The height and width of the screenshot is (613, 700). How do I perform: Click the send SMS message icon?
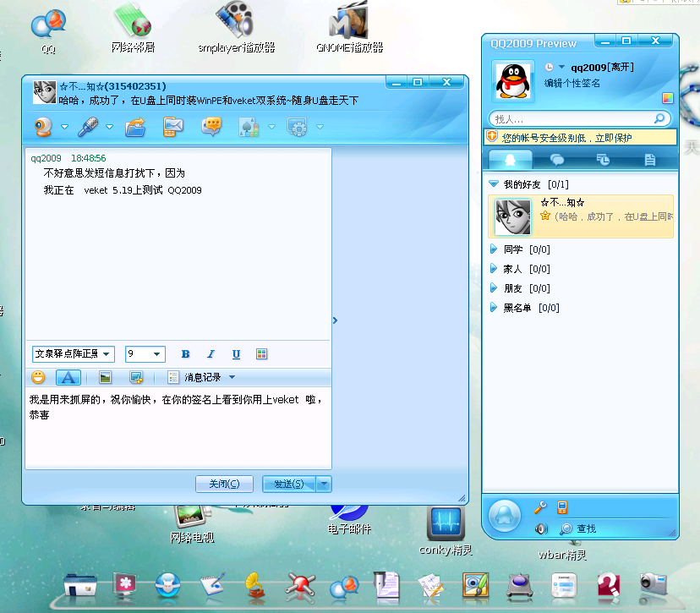point(172,127)
